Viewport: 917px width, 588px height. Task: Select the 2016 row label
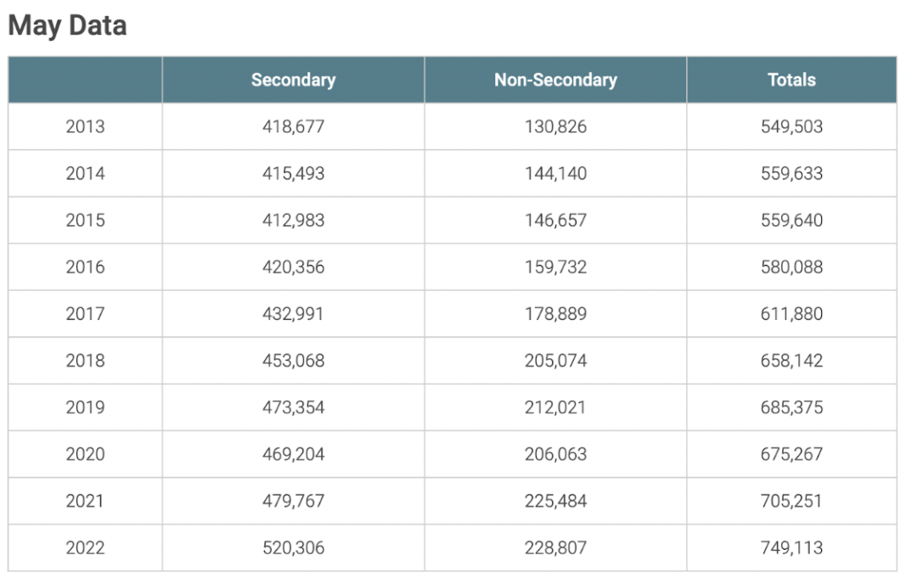pyautogui.click(x=85, y=267)
